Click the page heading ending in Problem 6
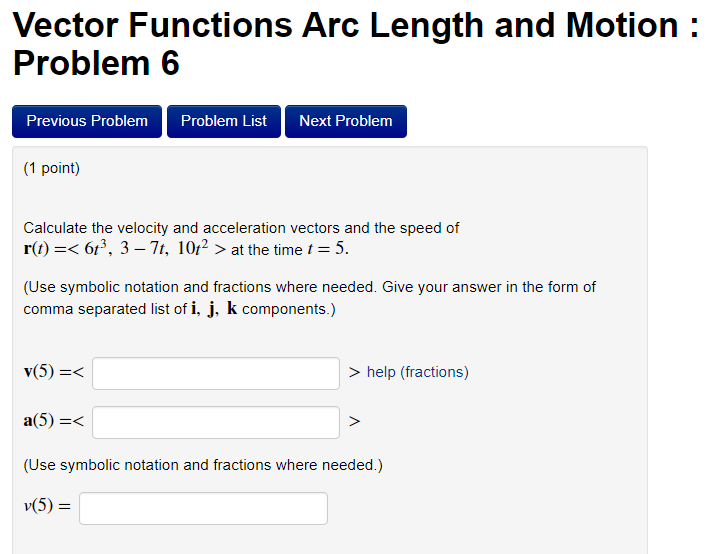Image resolution: width=709 pixels, height=554 pixels. coord(355,44)
